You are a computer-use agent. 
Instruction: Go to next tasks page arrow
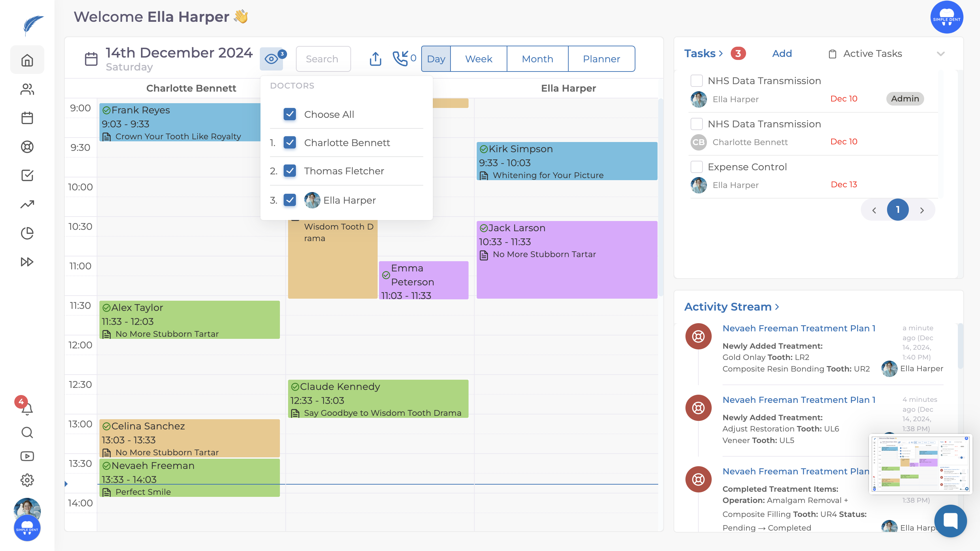(x=921, y=210)
